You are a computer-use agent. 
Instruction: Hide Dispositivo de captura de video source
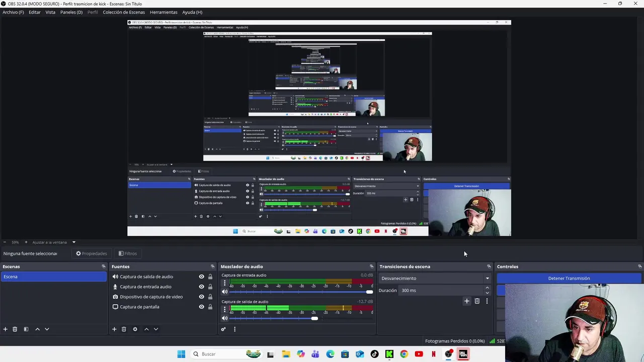click(x=201, y=297)
